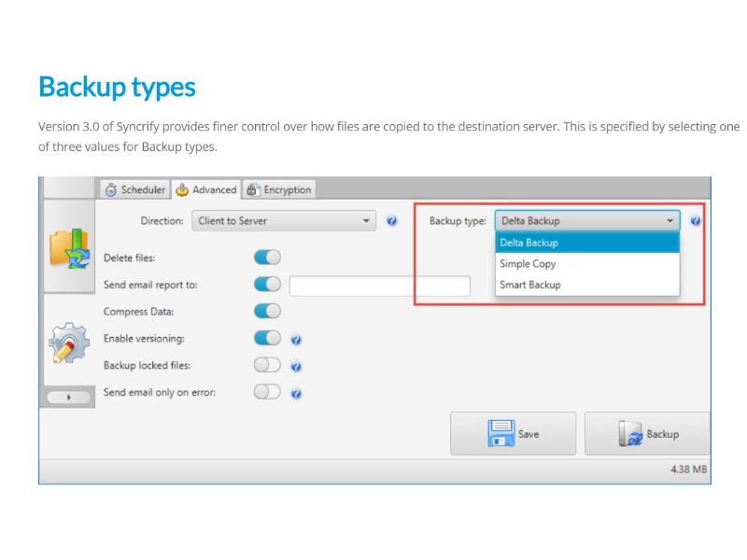Viewport: 747px width, 560px height.
Task: Click the Save button
Action: (513, 434)
